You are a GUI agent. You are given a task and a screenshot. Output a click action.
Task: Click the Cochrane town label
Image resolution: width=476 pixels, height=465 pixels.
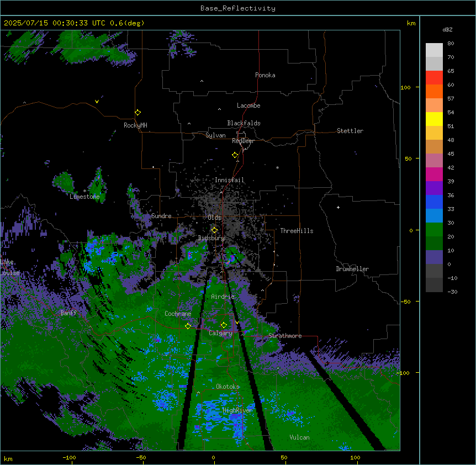point(178,314)
